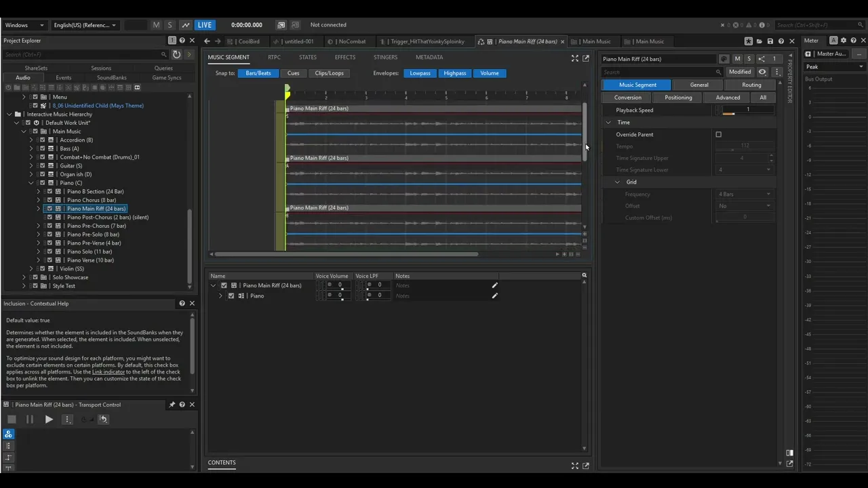This screenshot has height=488, width=868.
Task: Maximize the Music Segment editor view
Action: (575, 58)
